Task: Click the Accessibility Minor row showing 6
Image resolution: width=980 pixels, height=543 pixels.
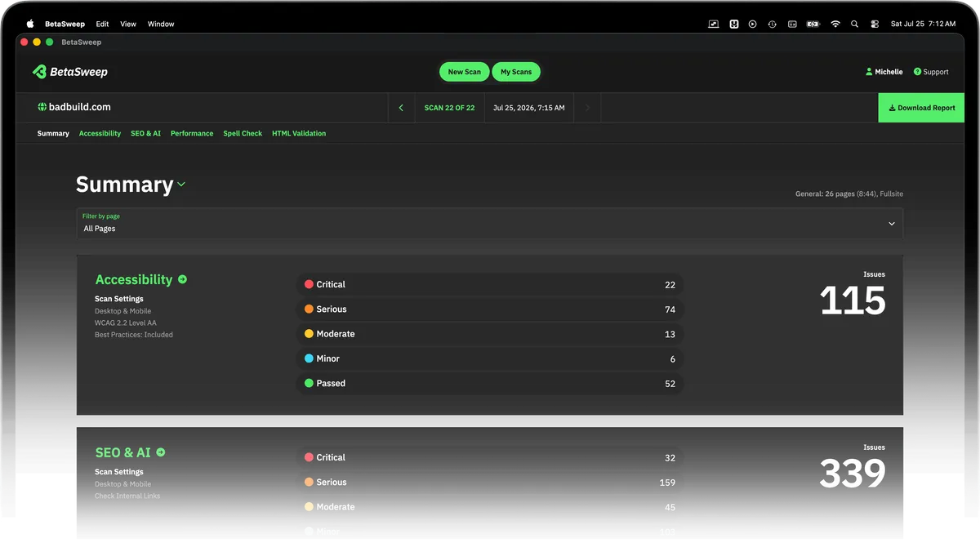Action: point(490,358)
